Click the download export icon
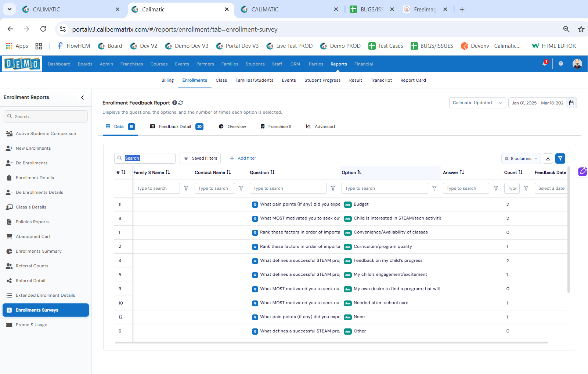 click(548, 158)
